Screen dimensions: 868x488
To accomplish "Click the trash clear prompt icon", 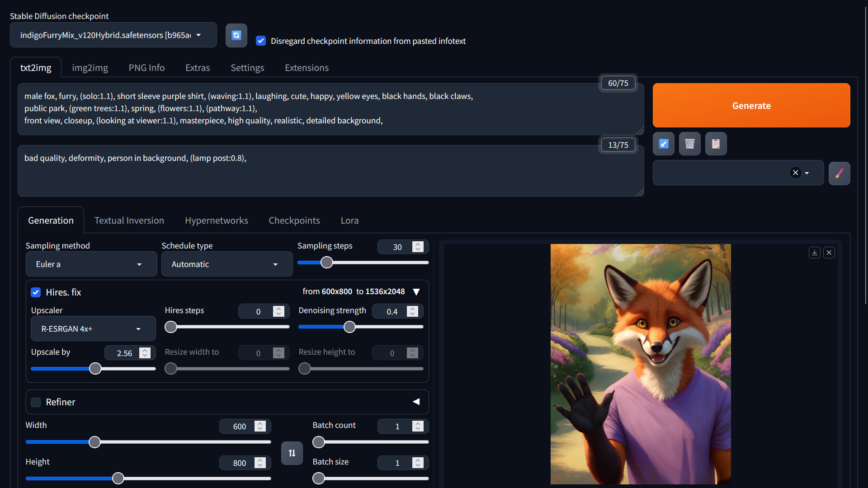I will coord(689,144).
